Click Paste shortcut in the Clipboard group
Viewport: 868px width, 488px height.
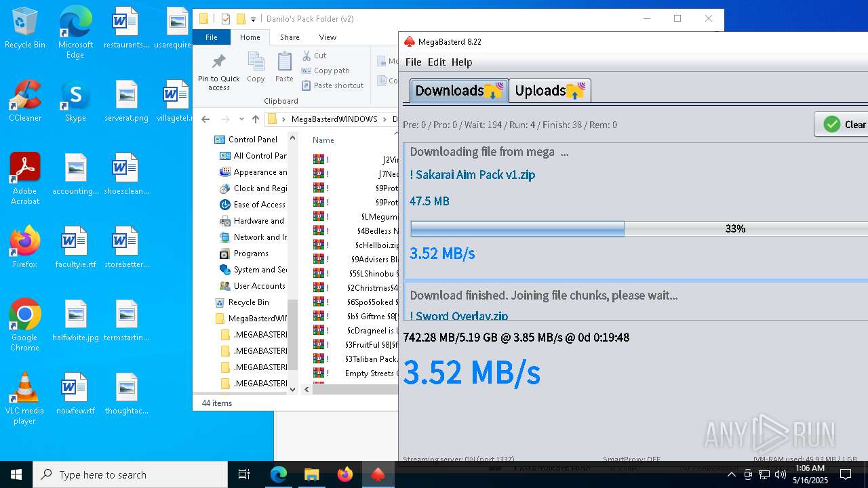click(333, 85)
